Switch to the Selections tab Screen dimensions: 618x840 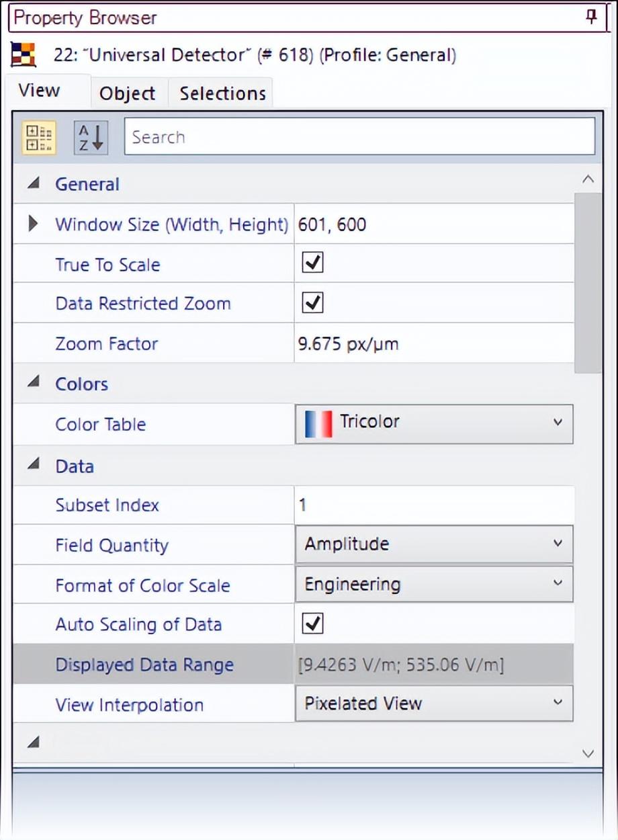click(222, 93)
